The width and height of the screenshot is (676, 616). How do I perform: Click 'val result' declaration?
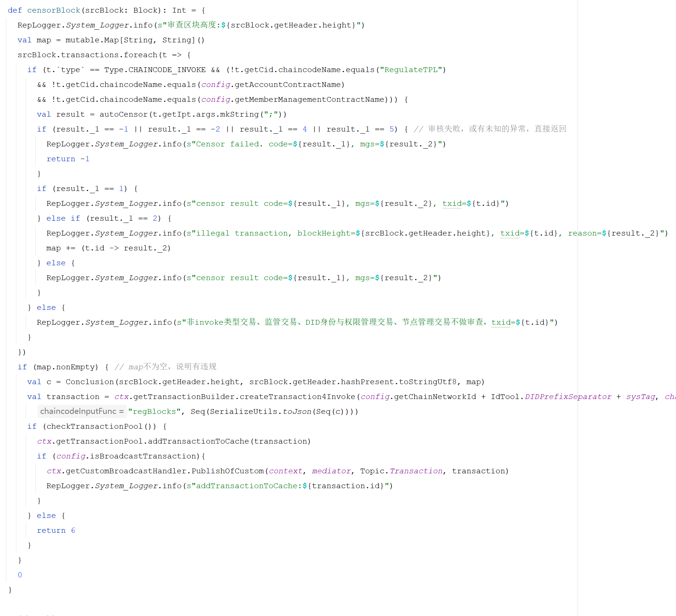point(61,114)
